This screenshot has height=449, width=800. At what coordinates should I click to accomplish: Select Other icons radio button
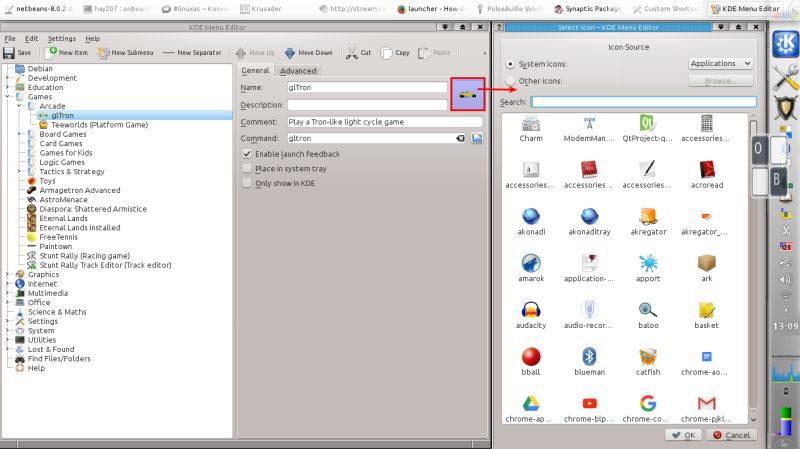click(x=510, y=81)
